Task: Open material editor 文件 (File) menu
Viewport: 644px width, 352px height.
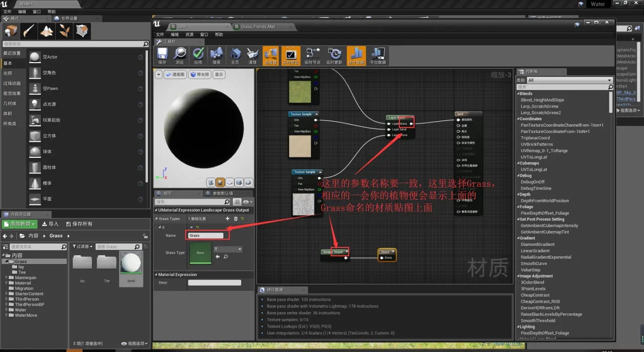Action: (160, 35)
